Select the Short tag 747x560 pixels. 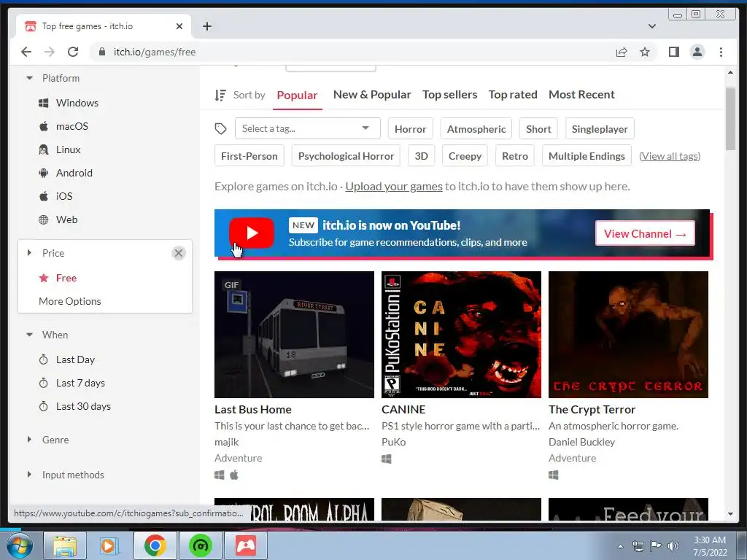pos(538,129)
